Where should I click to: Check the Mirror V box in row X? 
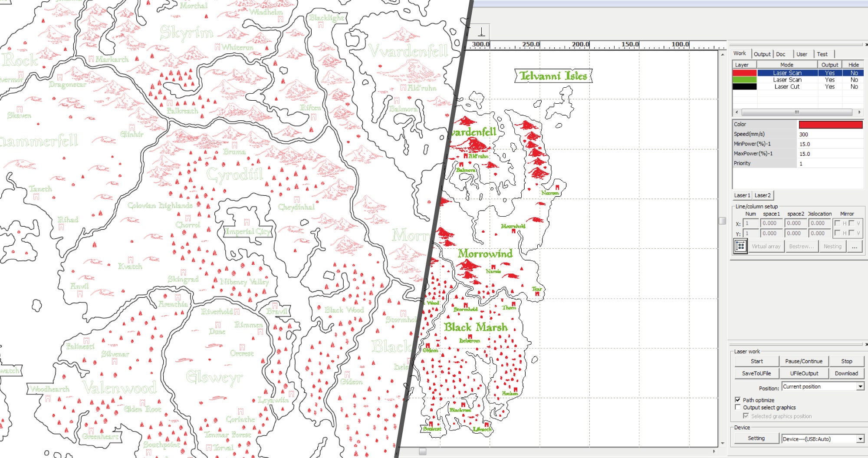[x=852, y=223]
